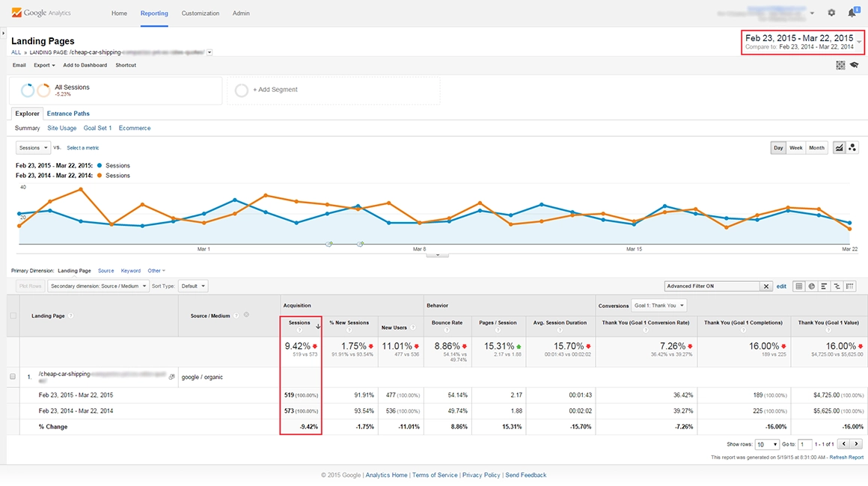Toggle the Week chart interval
The image size is (868, 486).
[795, 148]
